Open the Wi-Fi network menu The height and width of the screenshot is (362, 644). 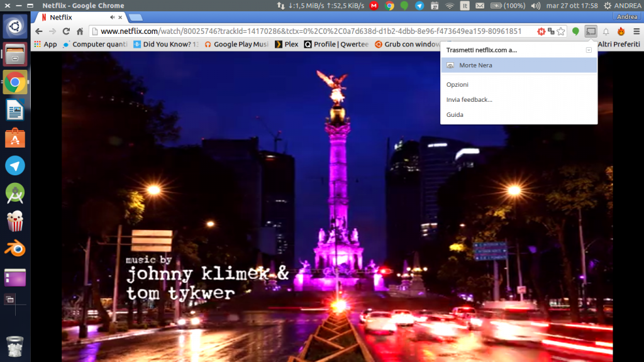[x=450, y=6]
